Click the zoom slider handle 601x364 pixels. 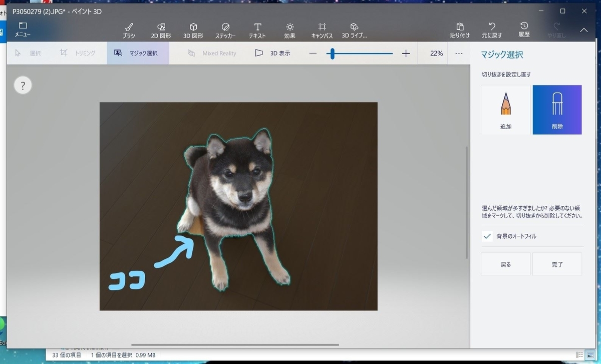pyautogui.click(x=332, y=53)
